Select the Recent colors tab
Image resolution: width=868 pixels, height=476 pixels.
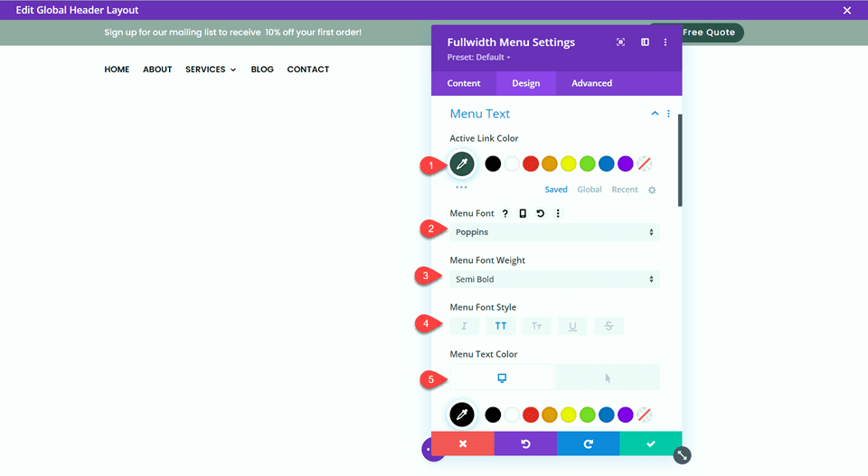(625, 189)
